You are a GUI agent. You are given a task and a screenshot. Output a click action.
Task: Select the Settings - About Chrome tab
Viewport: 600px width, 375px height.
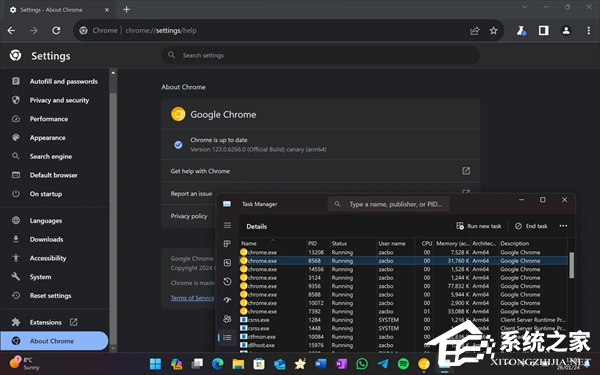[59, 10]
